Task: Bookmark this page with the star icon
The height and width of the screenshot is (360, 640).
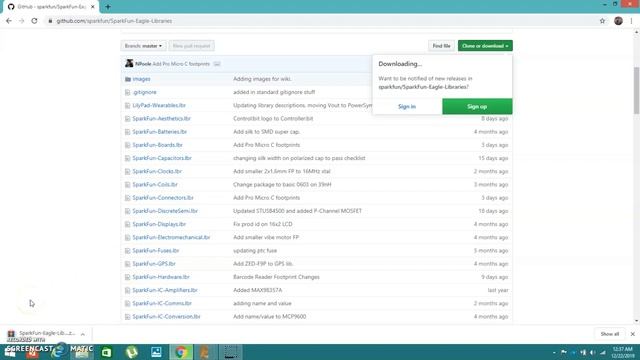Action: pos(602,21)
